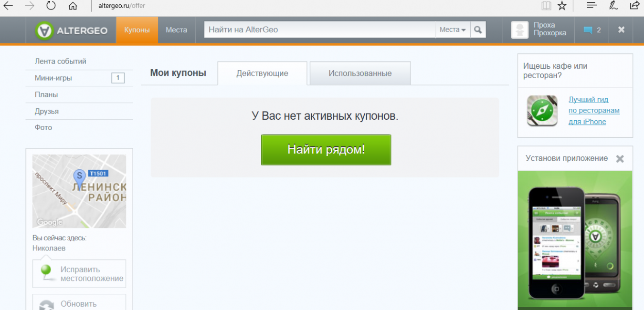Expand the Места search category dropdown
644x310 pixels.
[452, 30]
